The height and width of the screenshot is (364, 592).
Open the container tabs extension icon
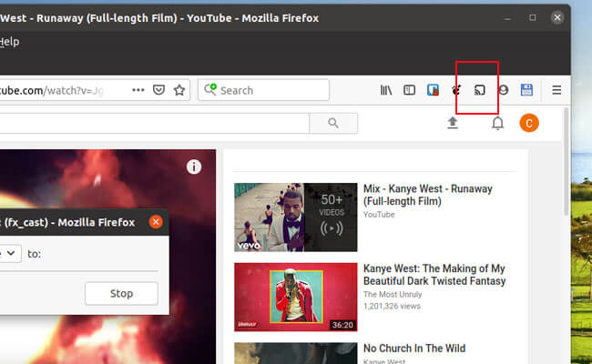click(433, 90)
